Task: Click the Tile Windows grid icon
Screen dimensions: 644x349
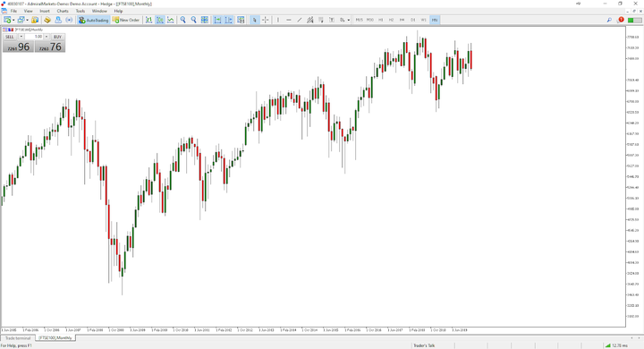Action: tap(205, 20)
